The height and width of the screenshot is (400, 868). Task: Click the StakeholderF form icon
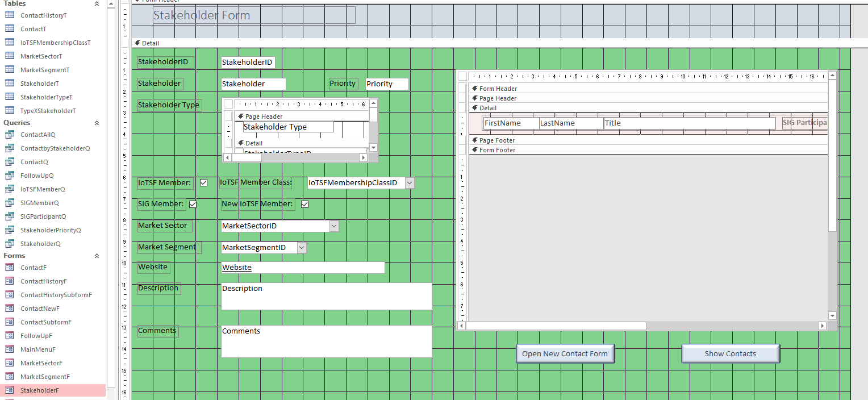click(10, 390)
